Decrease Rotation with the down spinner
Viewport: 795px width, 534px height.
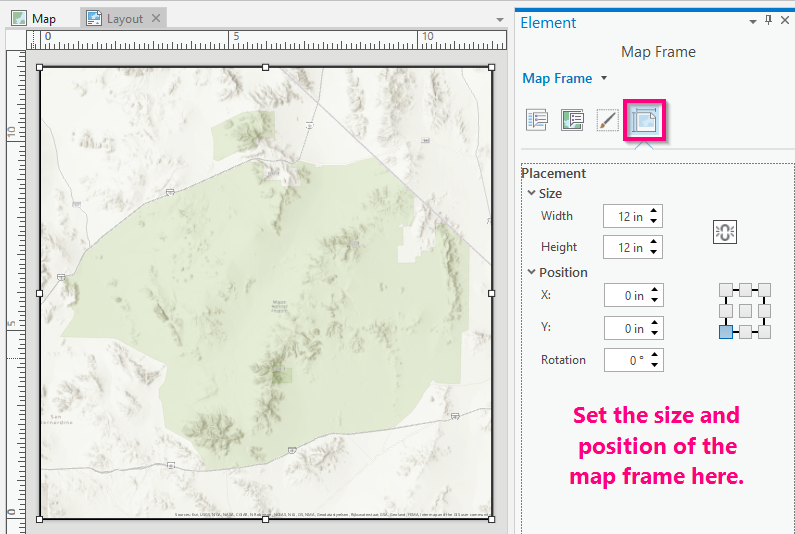click(x=655, y=365)
